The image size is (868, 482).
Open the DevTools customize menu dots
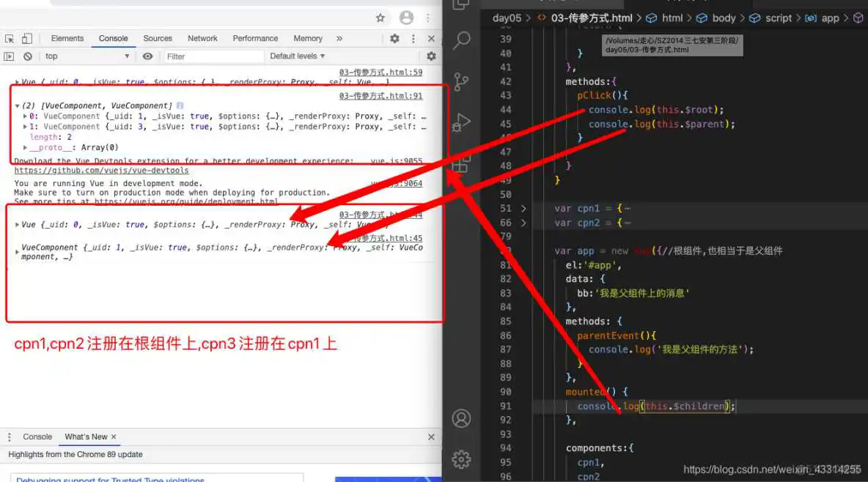(x=413, y=39)
